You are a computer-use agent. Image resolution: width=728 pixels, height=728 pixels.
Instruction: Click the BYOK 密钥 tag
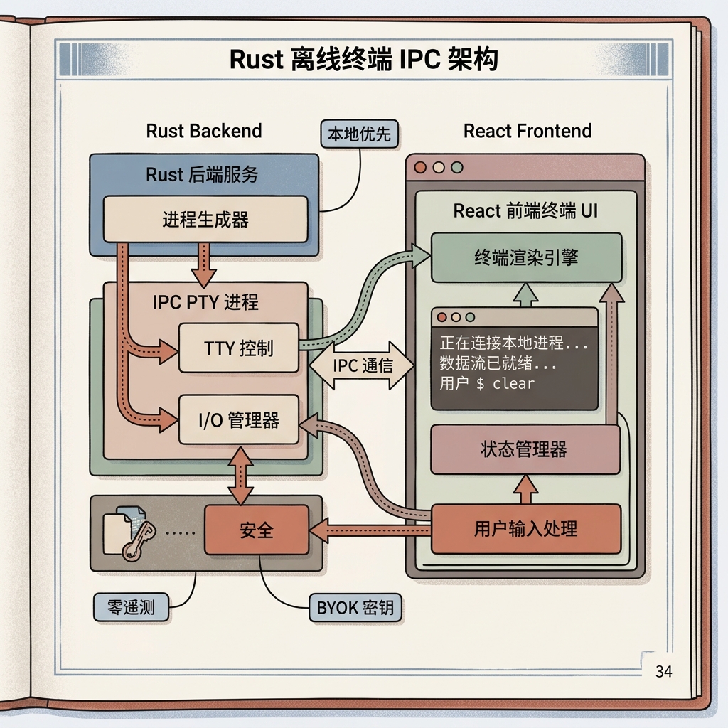click(x=355, y=607)
